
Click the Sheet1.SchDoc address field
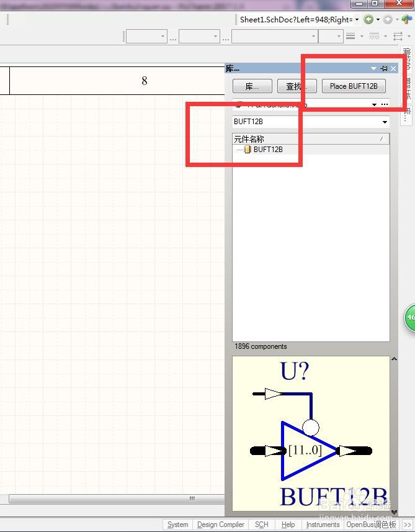click(x=296, y=20)
